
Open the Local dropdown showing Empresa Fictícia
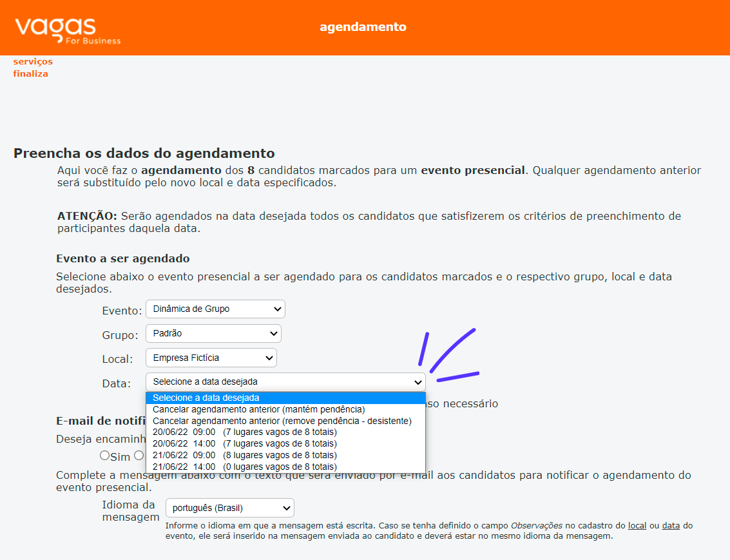click(x=211, y=358)
